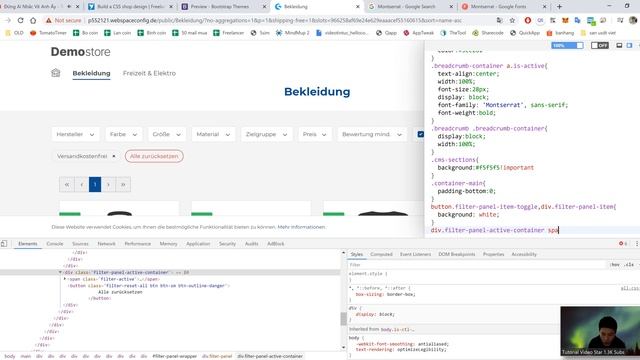Image resolution: width=640 pixels, height=360 pixels.
Task: Collapse the filter-panel-active-container div node
Action: 60,272
